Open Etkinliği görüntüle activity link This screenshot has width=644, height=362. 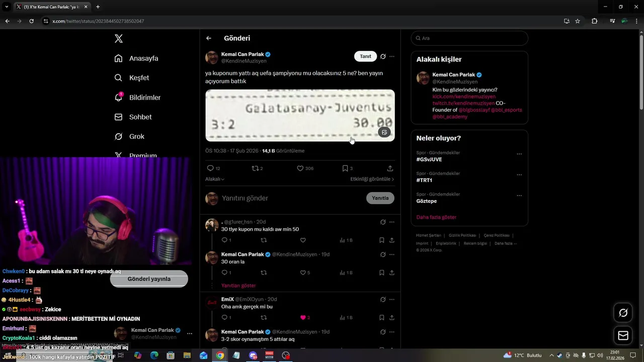372,179
